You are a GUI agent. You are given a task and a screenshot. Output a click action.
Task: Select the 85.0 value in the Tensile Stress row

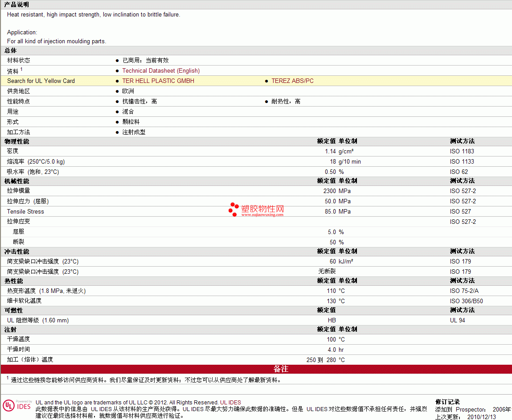(331, 212)
